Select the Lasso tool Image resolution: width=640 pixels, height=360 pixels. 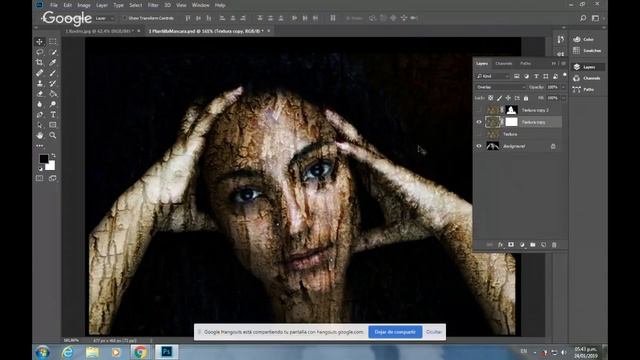coord(40,52)
